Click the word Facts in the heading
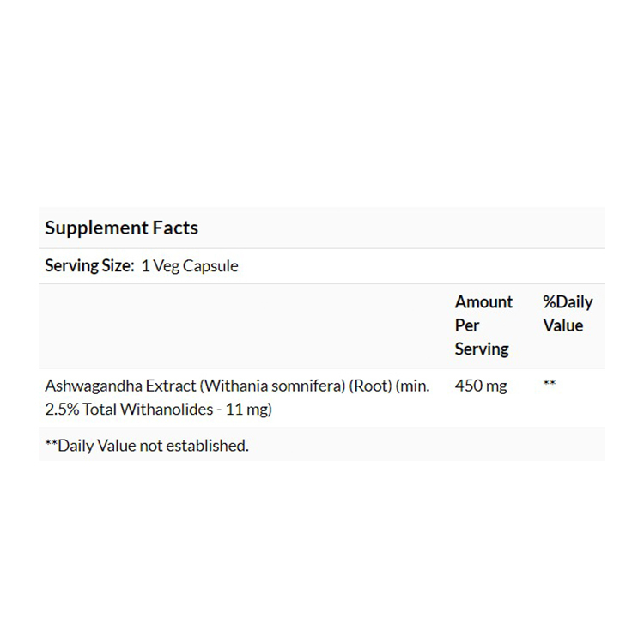The height and width of the screenshot is (644, 644). 175,228
